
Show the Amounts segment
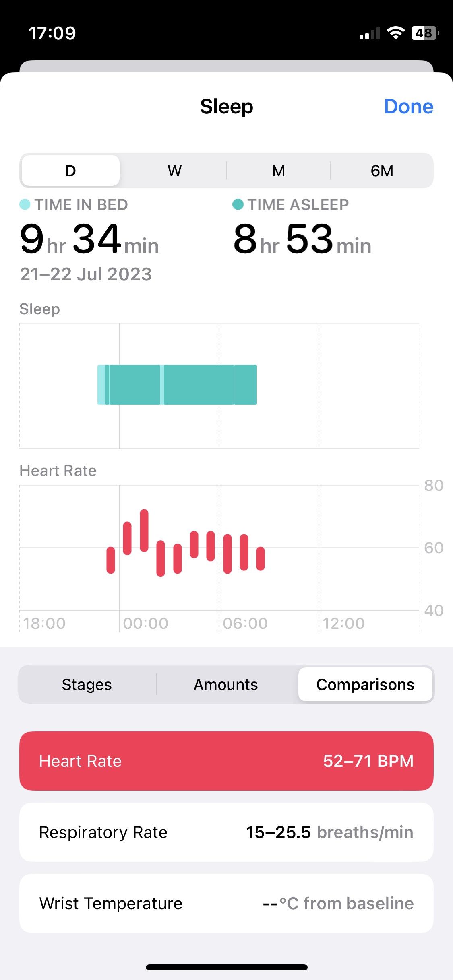[x=226, y=684]
